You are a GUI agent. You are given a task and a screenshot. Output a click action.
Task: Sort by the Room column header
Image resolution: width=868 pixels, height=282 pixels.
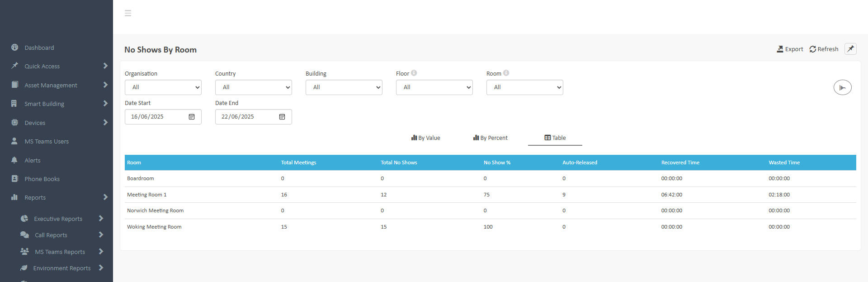pos(134,163)
